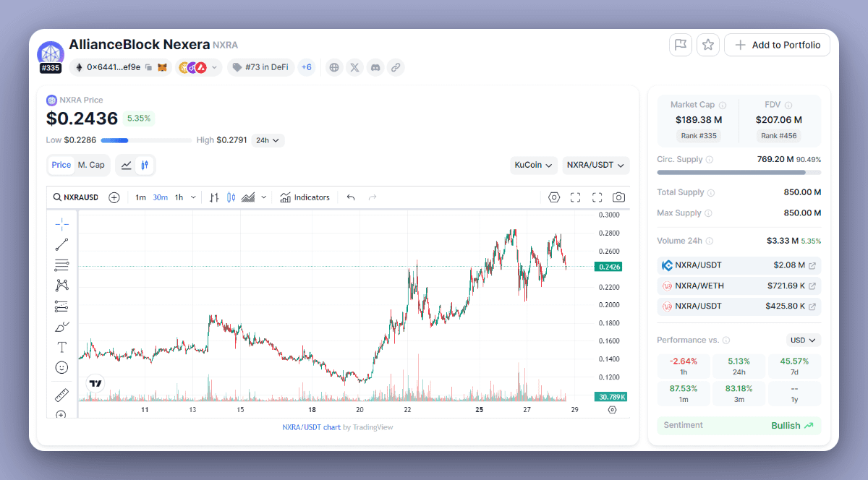Change the 24h range dropdown
The image size is (868, 480).
coord(268,140)
